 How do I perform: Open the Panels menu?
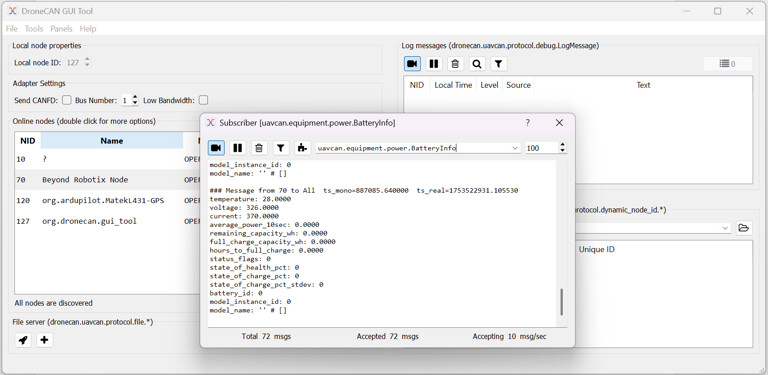(61, 29)
